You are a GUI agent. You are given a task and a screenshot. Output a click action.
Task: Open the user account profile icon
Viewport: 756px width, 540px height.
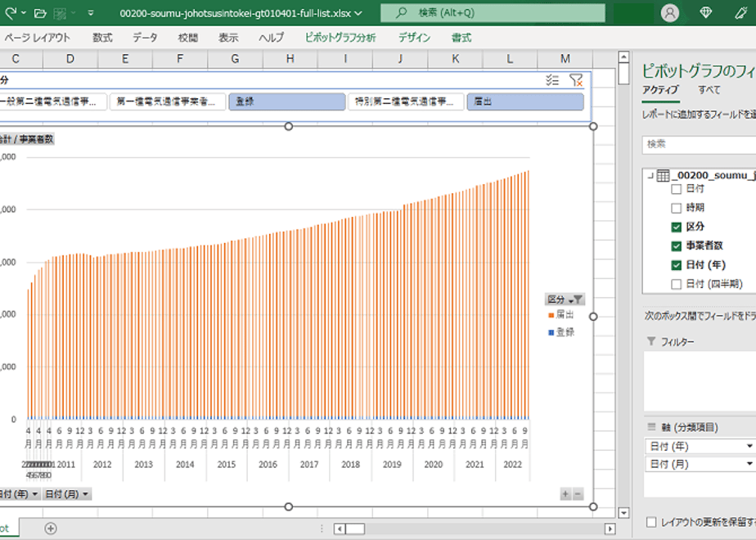tap(670, 13)
